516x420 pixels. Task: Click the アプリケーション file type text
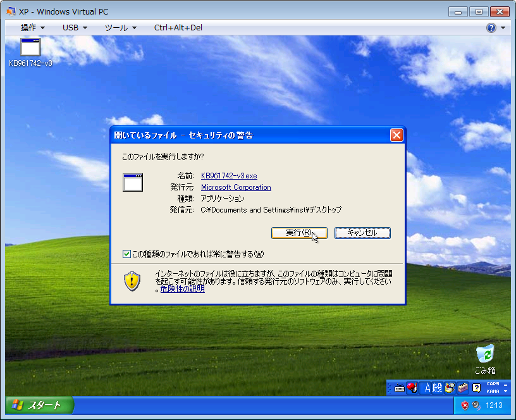[223, 199]
